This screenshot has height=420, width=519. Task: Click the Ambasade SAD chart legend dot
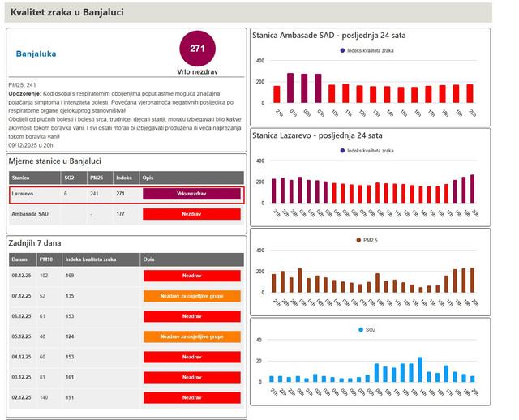342,50
